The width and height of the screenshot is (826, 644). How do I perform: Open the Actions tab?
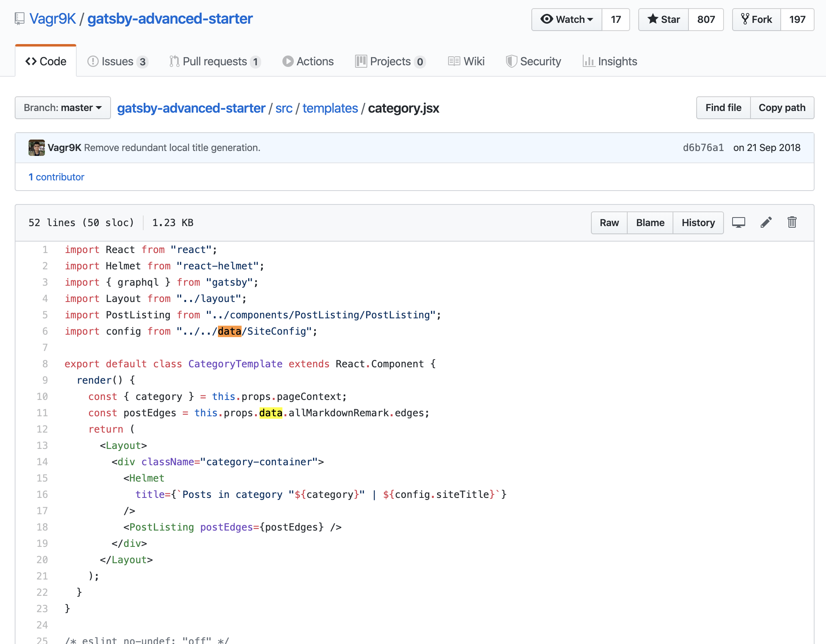pos(308,62)
